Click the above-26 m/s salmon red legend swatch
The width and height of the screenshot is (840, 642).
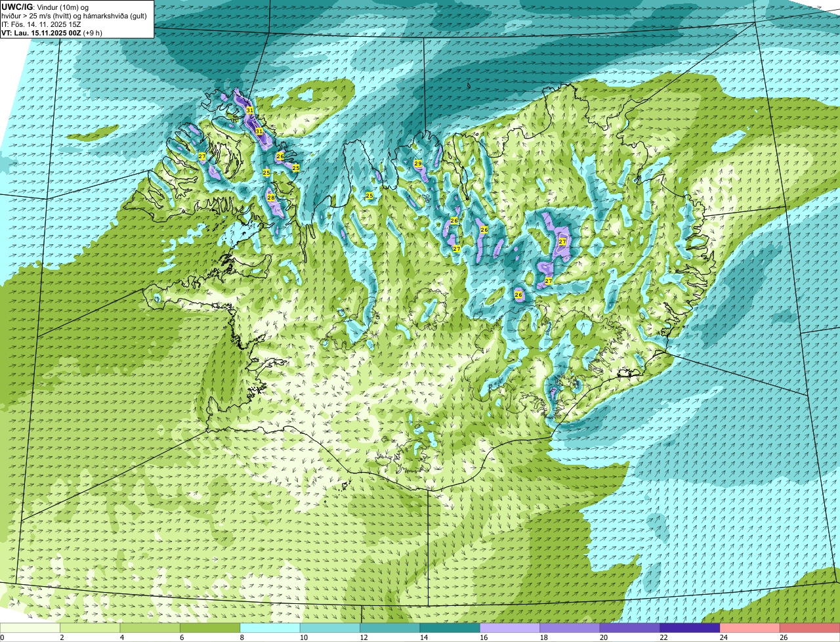pyautogui.click(x=810, y=628)
